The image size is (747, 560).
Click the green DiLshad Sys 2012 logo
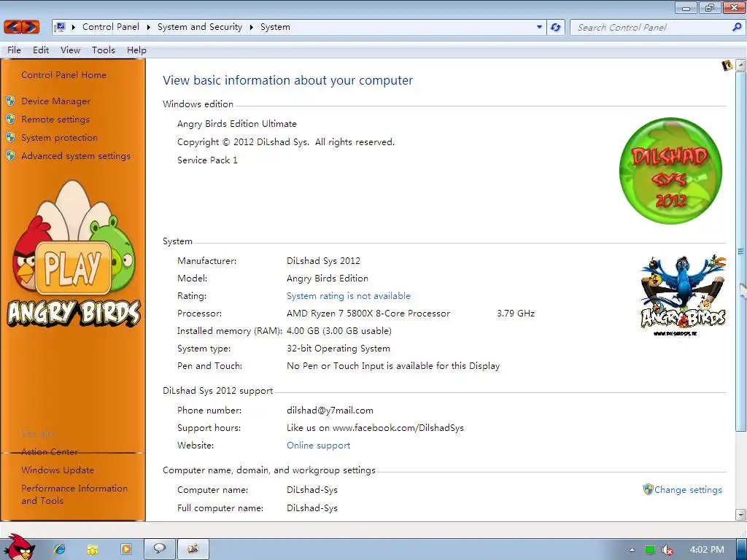pyautogui.click(x=670, y=171)
